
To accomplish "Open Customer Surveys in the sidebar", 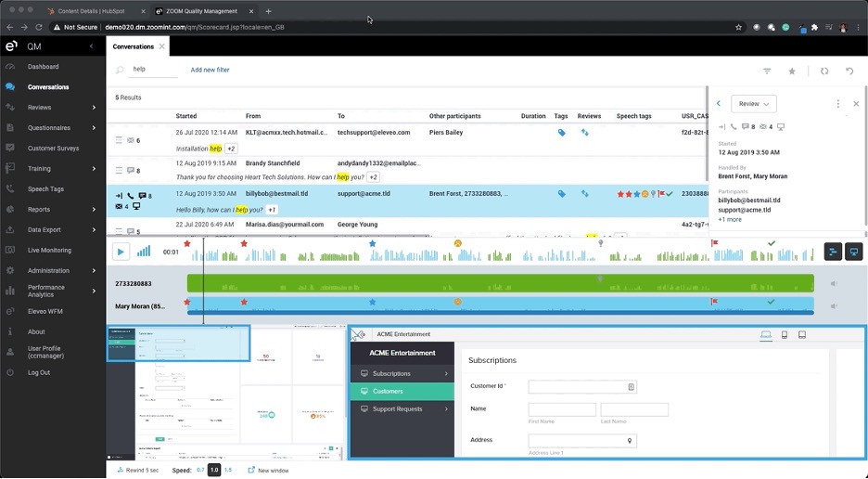I will point(53,149).
